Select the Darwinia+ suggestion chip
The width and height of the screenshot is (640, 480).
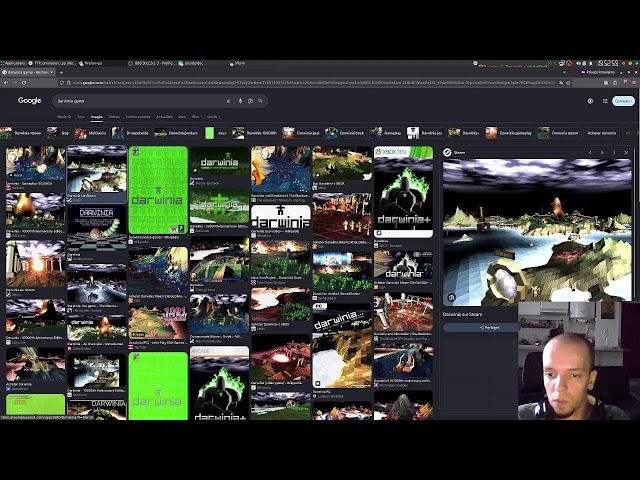464,133
